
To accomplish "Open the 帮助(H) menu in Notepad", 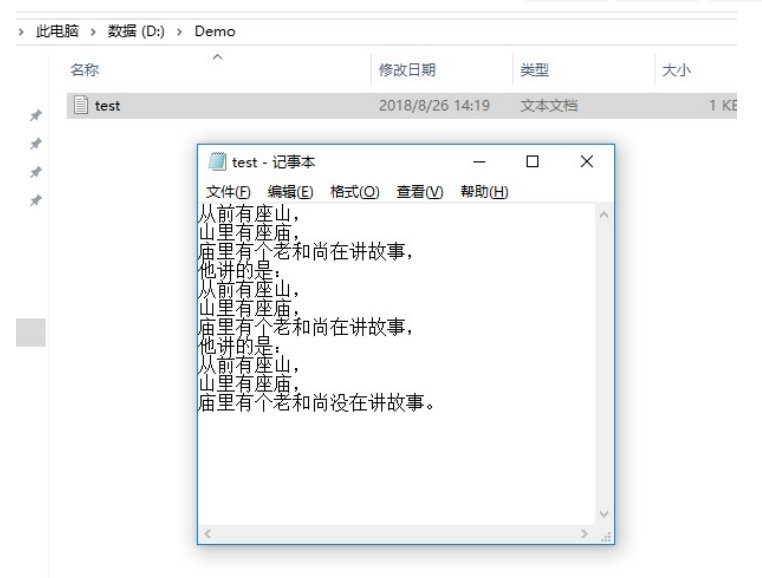I will (484, 192).
